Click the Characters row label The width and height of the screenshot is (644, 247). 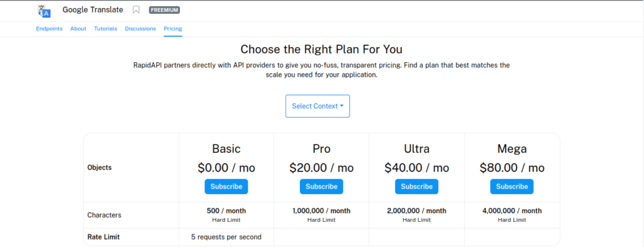point(104,215)
